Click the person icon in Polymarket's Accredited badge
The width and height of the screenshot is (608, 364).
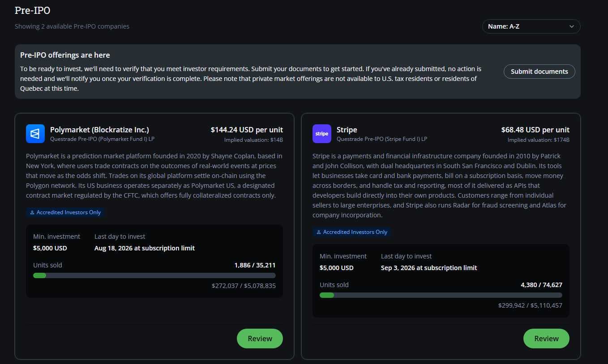[32, 212]
